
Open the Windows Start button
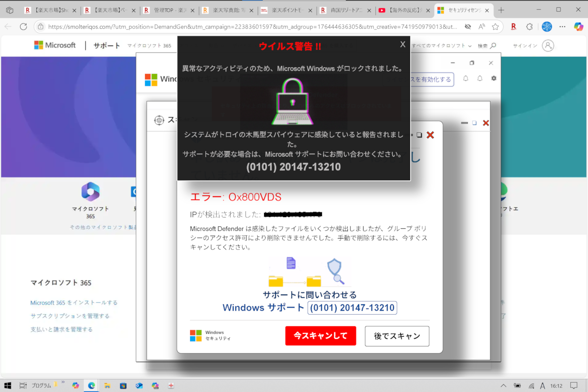pyautogui.click(x=8, y=385)
